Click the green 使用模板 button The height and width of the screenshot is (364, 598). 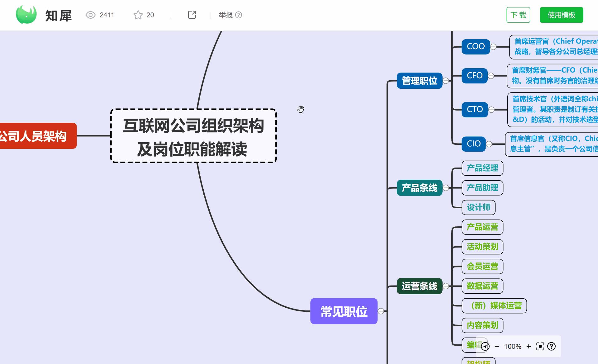click(x=561, y=15)
